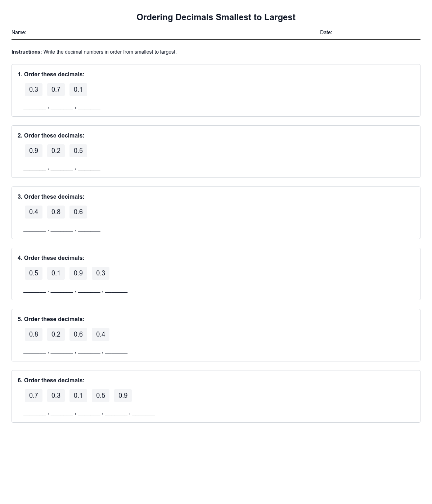Screen dimensions: 432x504
Task: Click third answer blank of question 1
Action: point(89,106)
